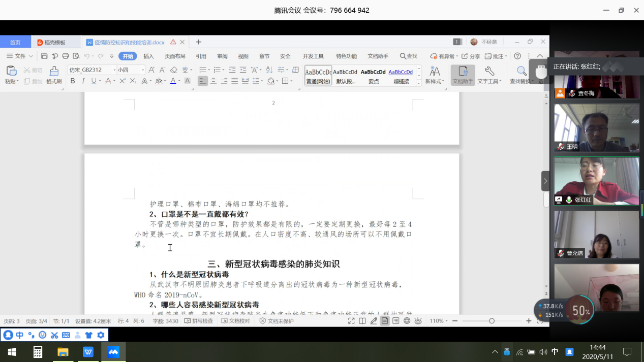
Task: Select 王明's video thumbnail in meeting panel
Action: click(x=596, y=127)
